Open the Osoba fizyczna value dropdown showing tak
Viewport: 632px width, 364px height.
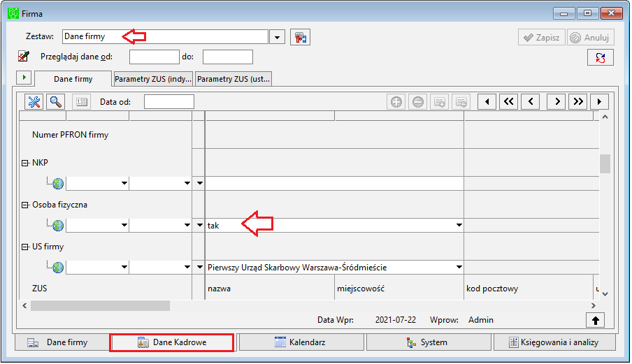coord(459,225)
